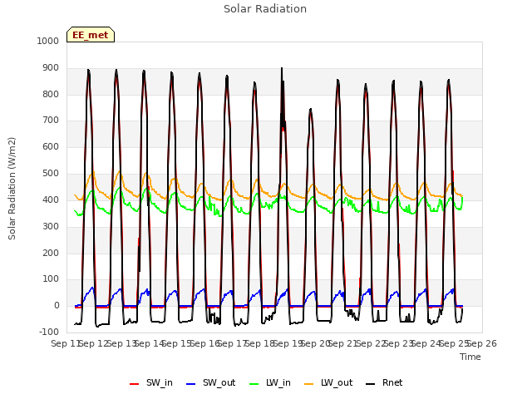
Task: Click the LW_in legend label
Action: point(278,382)
